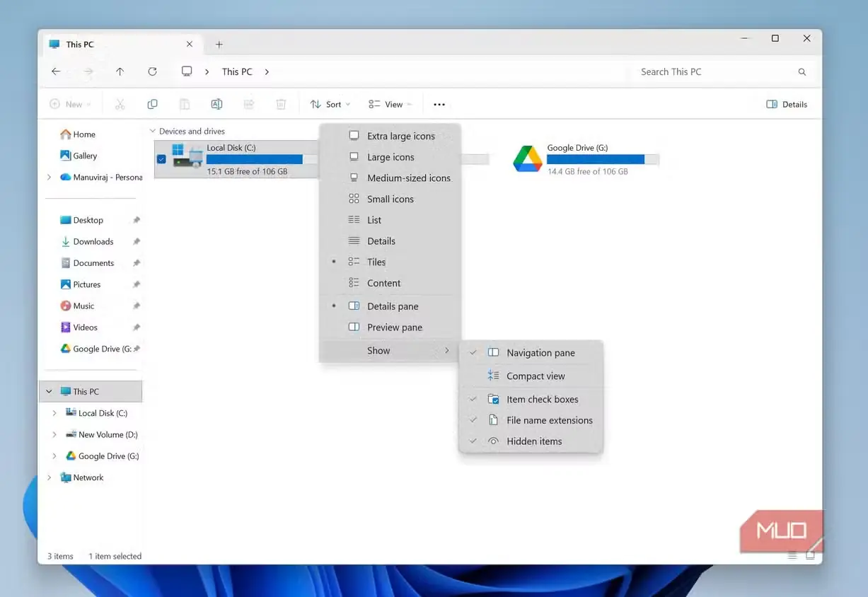Choose Large icons view
The height and width of the screenshot is (597, 868).
point(390,157)
